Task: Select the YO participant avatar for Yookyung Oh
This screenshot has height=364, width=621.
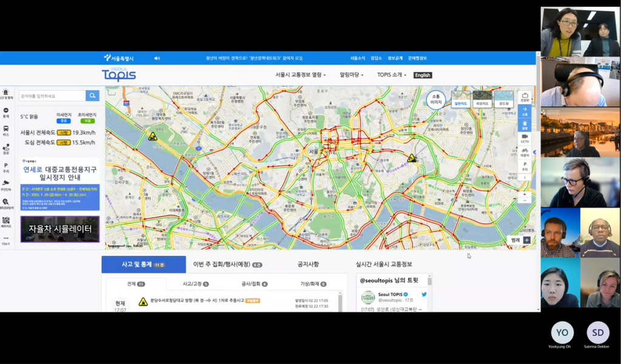Action: click(x=562, y=333)
